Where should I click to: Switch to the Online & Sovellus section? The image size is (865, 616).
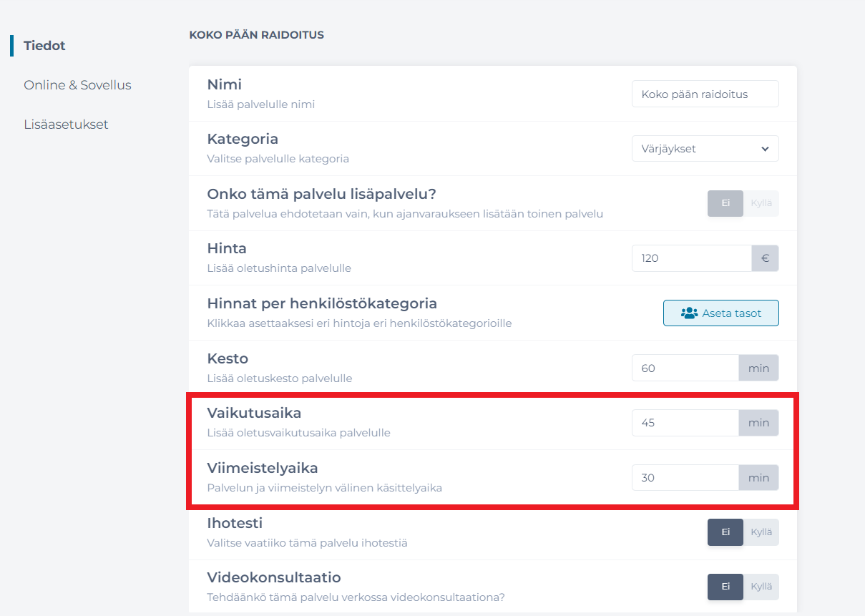coord(77,84)
